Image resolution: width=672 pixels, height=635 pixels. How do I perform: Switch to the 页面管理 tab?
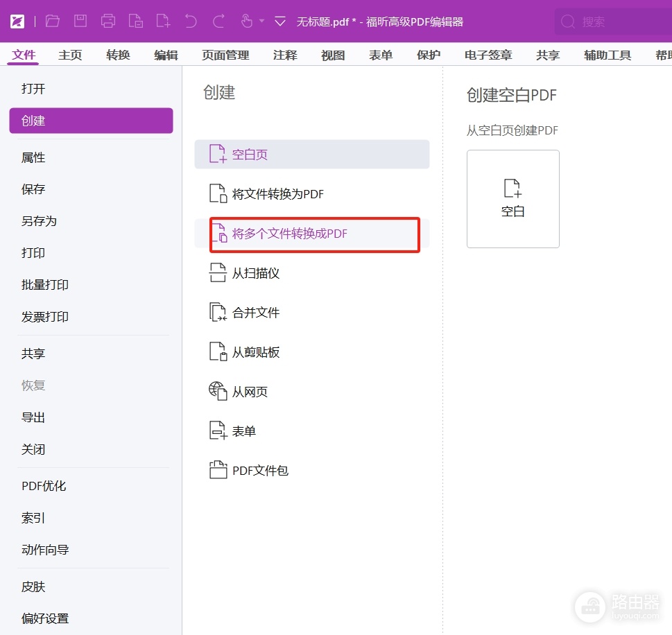[225, 55]
